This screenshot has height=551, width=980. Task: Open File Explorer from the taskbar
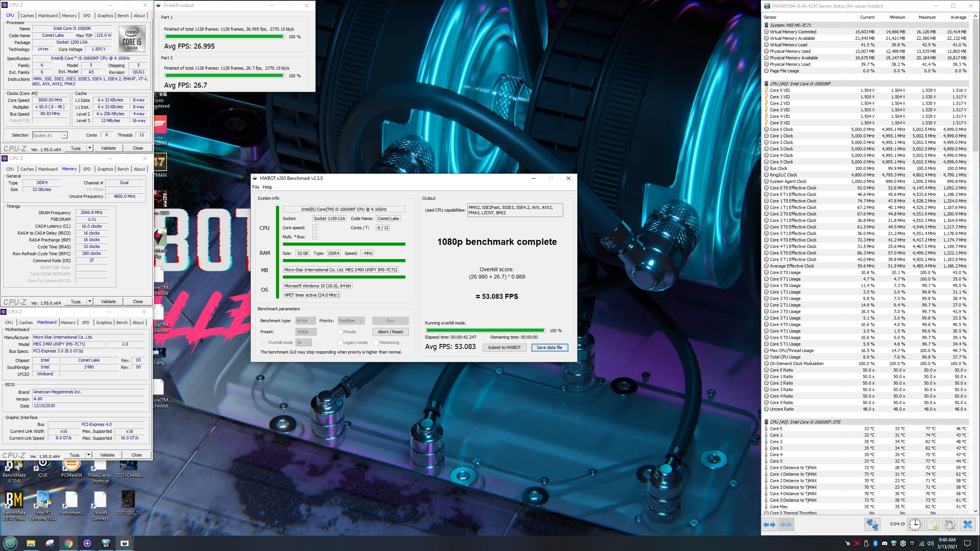pyautogui.click(x=31, y=543)
